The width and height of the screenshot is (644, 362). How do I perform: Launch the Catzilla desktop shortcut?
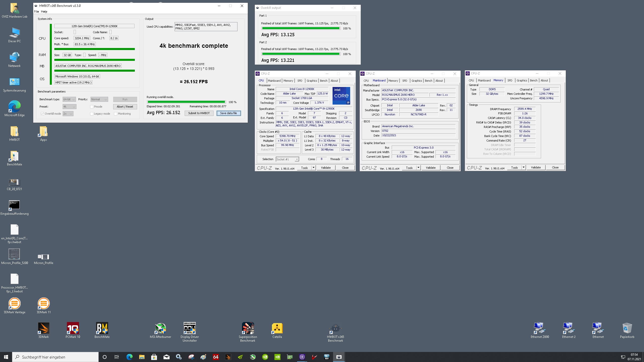point(277,330)
